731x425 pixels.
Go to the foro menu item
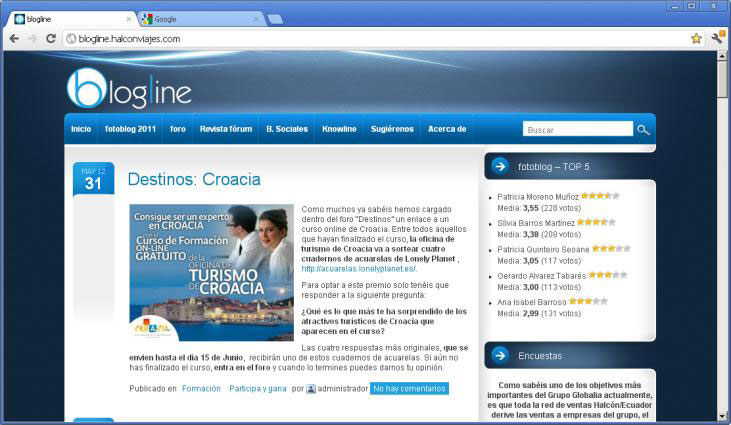(x=178, y=129)
